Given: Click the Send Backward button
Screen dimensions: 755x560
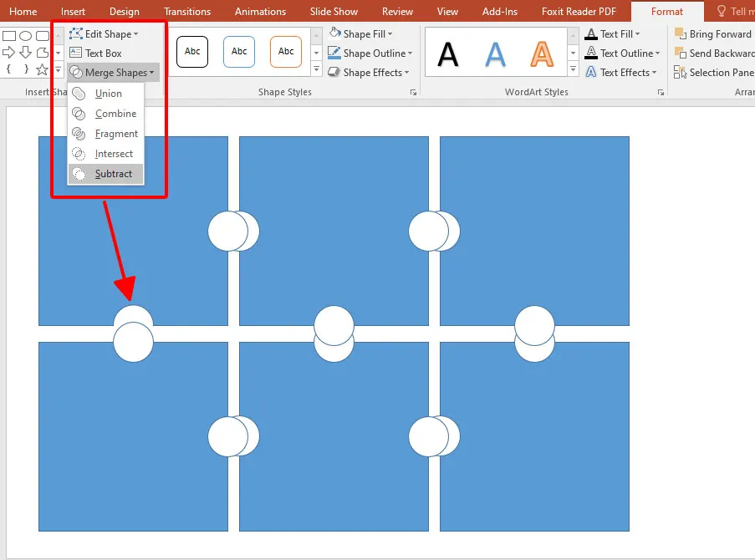Looking at the screenshot, I should coord(713,53).
